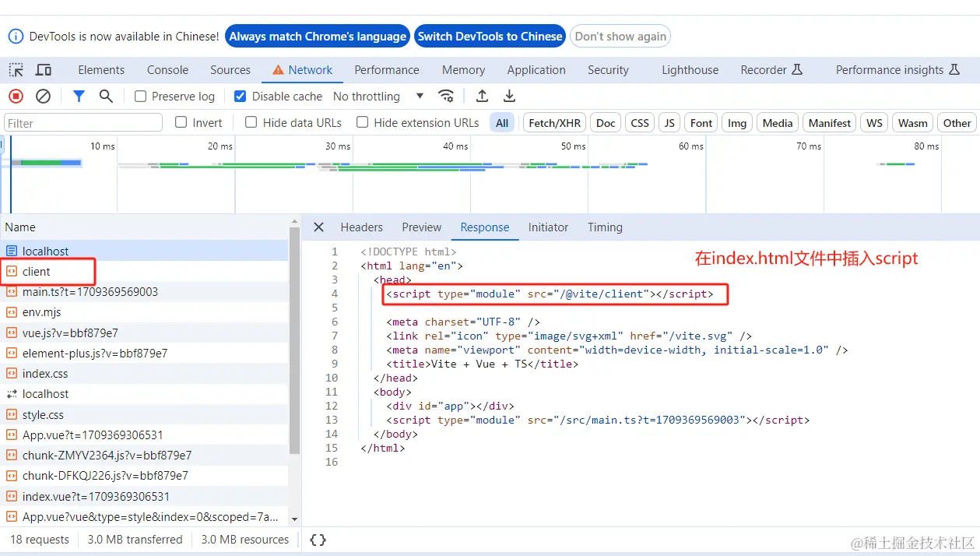Open the Console tab
Viewport: 980px width, 556px height.
(168, 70)
